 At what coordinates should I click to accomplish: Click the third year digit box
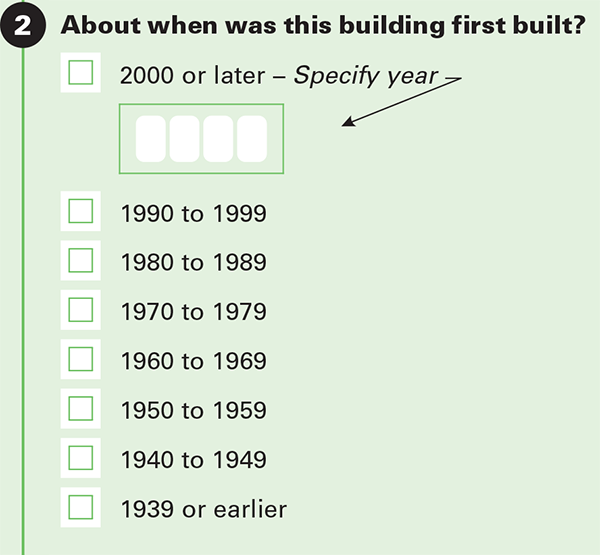coord(218,139)
